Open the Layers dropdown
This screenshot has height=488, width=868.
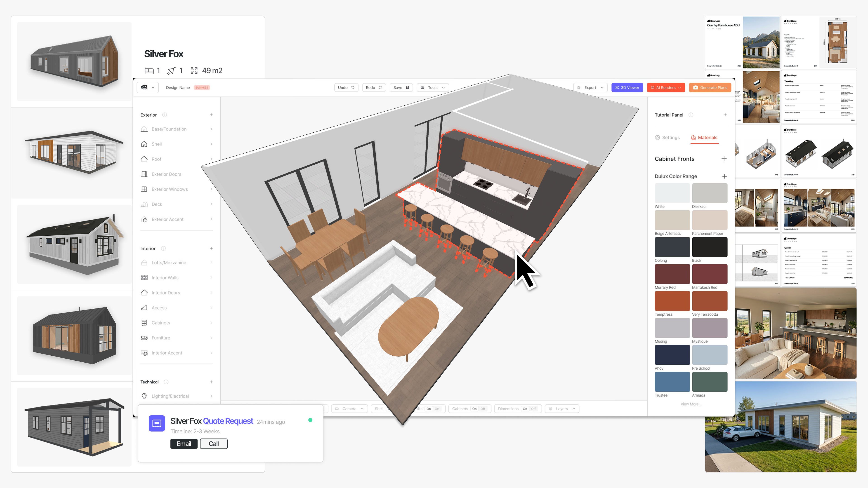click(x=562, y=409)
